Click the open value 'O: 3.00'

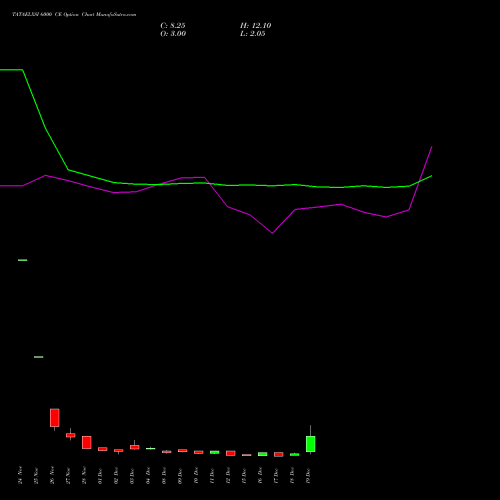pos(173,34)
